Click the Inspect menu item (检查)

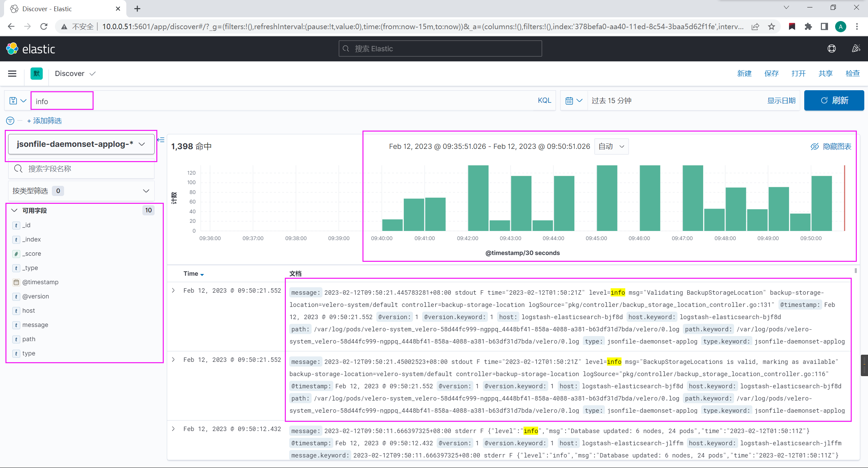(853, 74)
